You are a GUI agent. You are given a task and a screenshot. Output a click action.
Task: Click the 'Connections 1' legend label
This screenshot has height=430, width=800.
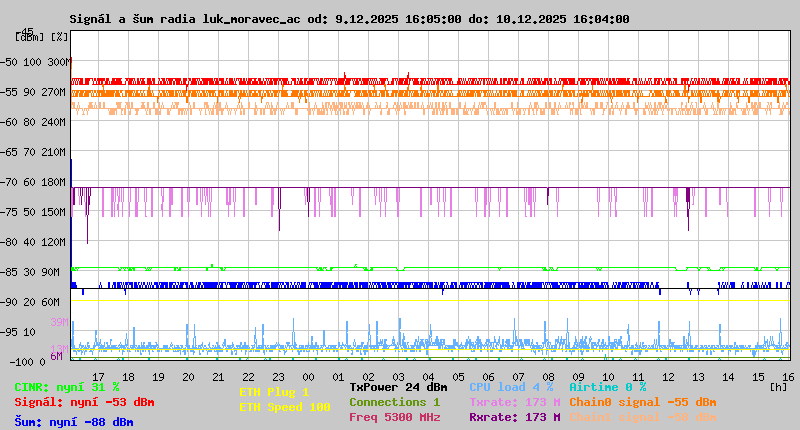coord(394,402)
